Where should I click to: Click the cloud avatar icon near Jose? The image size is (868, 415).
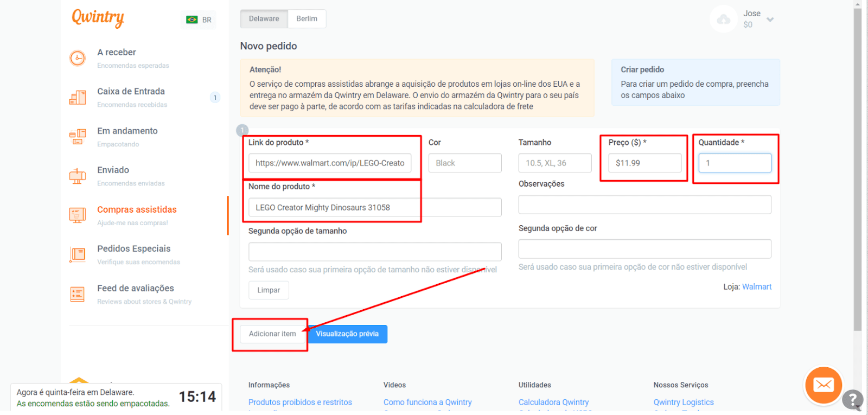(724, 20)
